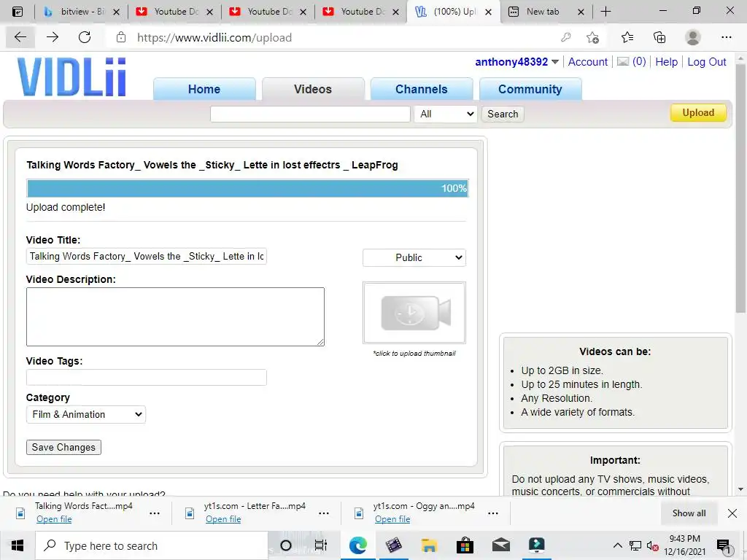This screenshot has width=747, height=560.
Task: Open file link for Letter Fa mp4
Action: (223, 519)
